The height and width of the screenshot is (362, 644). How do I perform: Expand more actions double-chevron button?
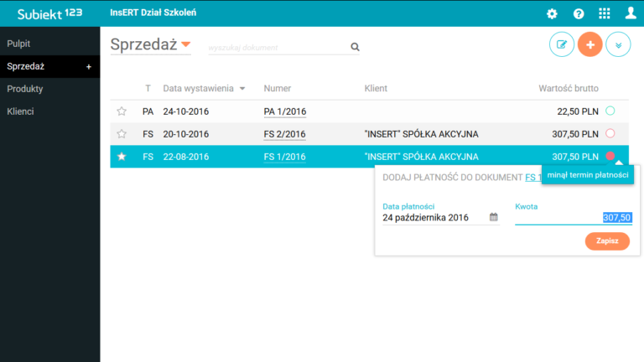point(618,44)
